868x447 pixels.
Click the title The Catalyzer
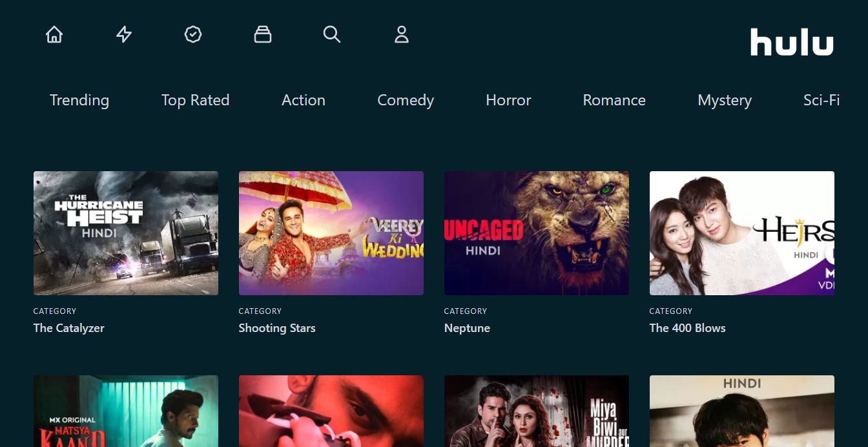coord(69,328)
